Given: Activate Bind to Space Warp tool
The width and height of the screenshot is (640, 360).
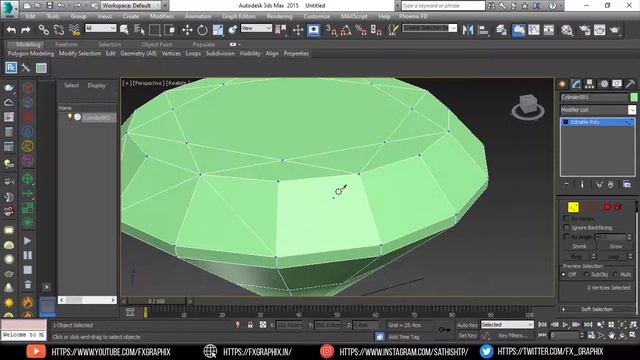Looking at the screenshot, I should (74, 30).
